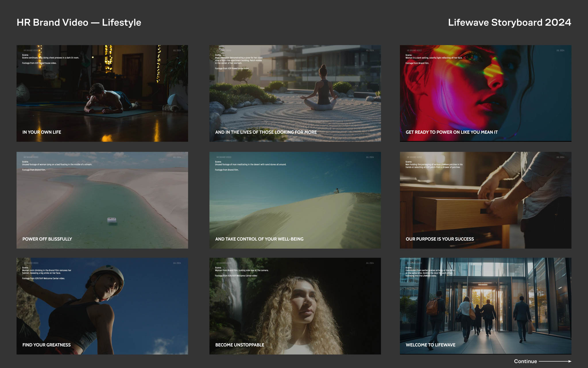Open the desert dune meditation frame

(x=295, y=200)
